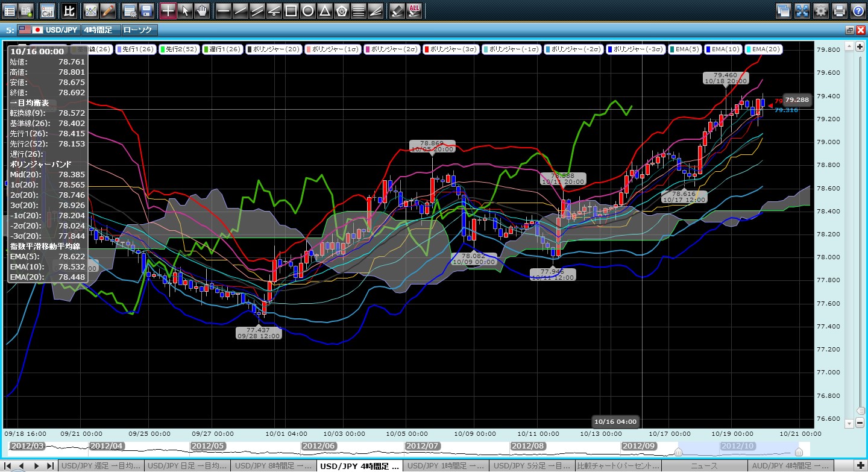Image resolution: width=868 pixels, height=472 pixels.
Task: Choose the rectangle drawing tool
Action: (x=291, y=10)
